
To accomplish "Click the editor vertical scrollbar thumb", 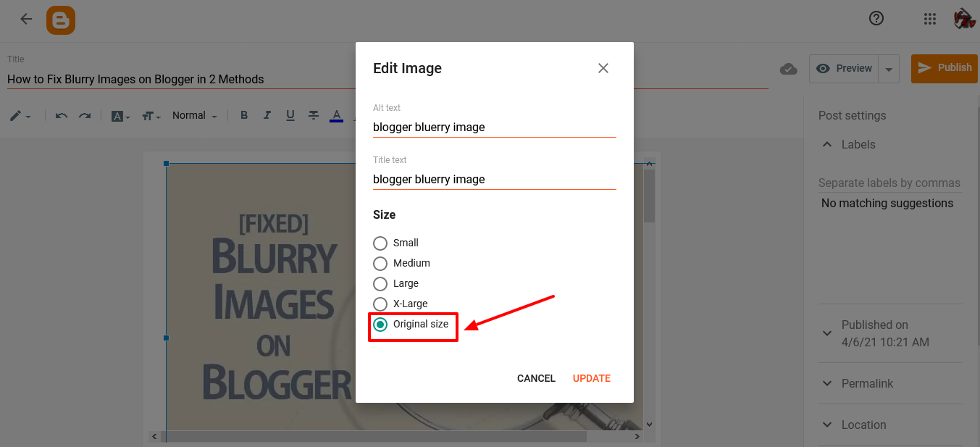I will tap(650, 196).
